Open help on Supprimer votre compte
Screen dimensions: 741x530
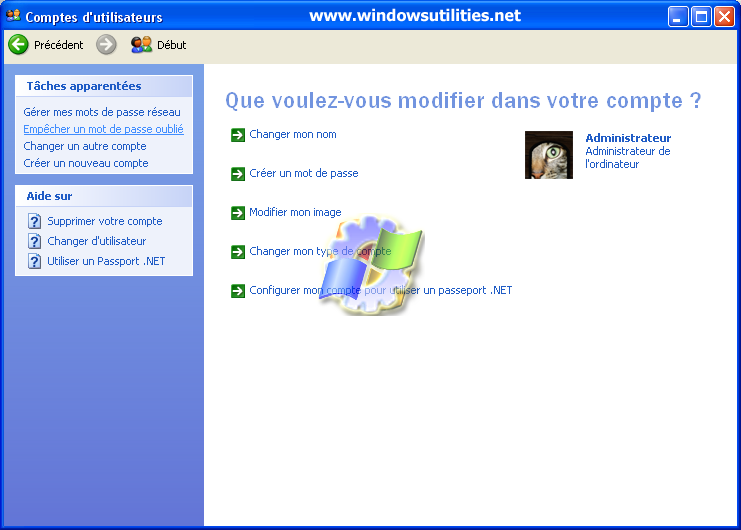104,221
